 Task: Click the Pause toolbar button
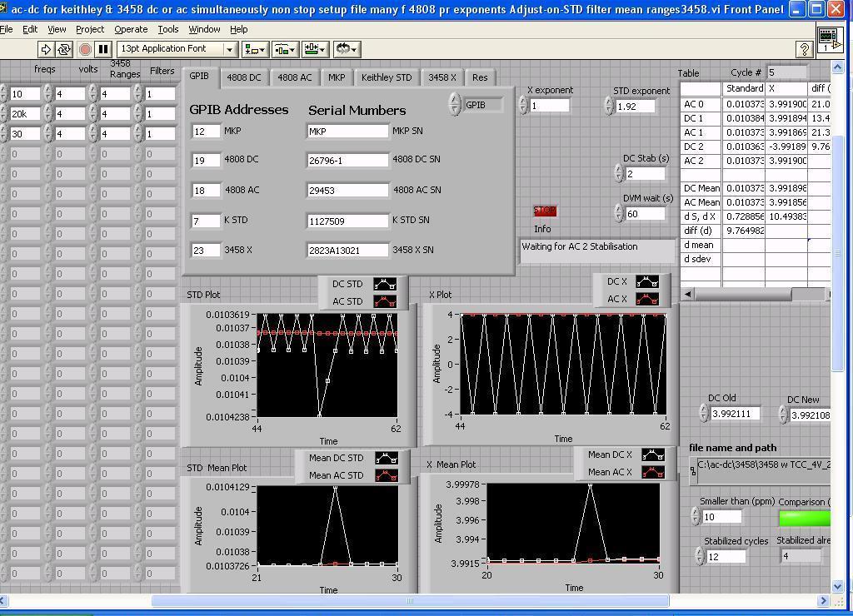[102, 49]
